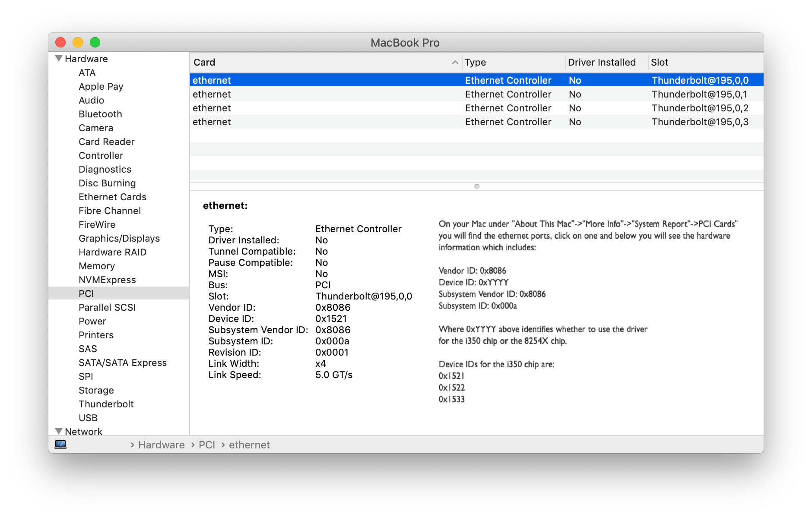The image size is (812, 517).
Task: Select Memory in the sidebar
Action: [97, 266]
